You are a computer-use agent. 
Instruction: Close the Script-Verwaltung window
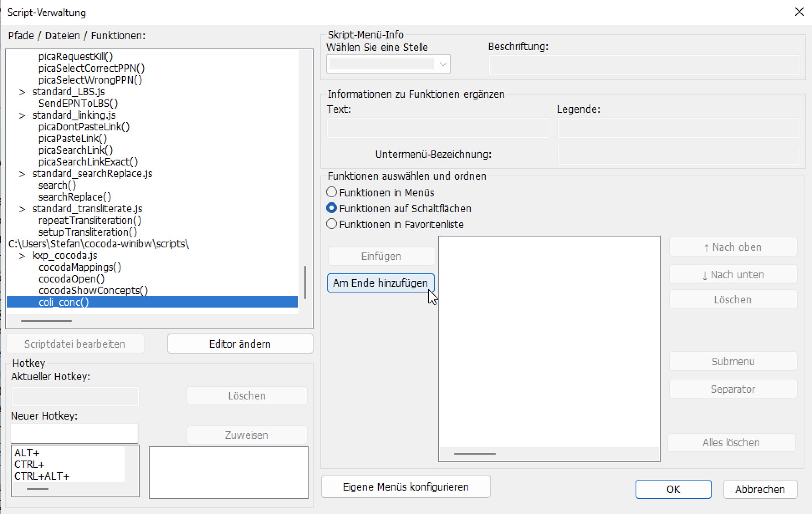799,12
